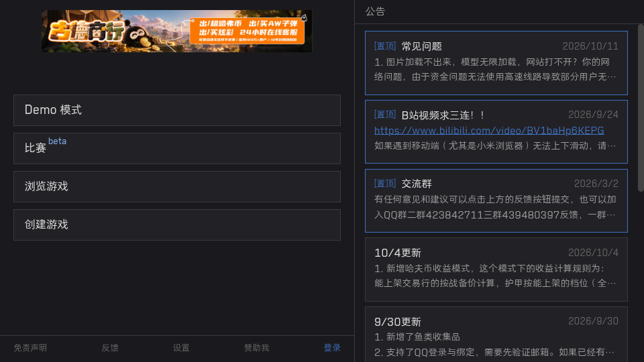Viewport: 644px width, 362px height.
Task: Choose 创建游戏 to create a game
Action: (x=176, y=225)
